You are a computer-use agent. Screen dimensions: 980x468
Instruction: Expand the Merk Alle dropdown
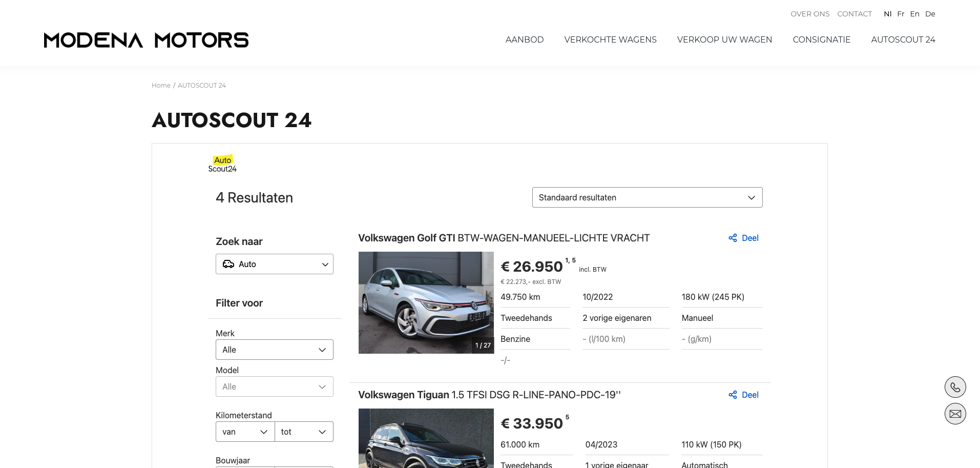(x=275, y=350)
